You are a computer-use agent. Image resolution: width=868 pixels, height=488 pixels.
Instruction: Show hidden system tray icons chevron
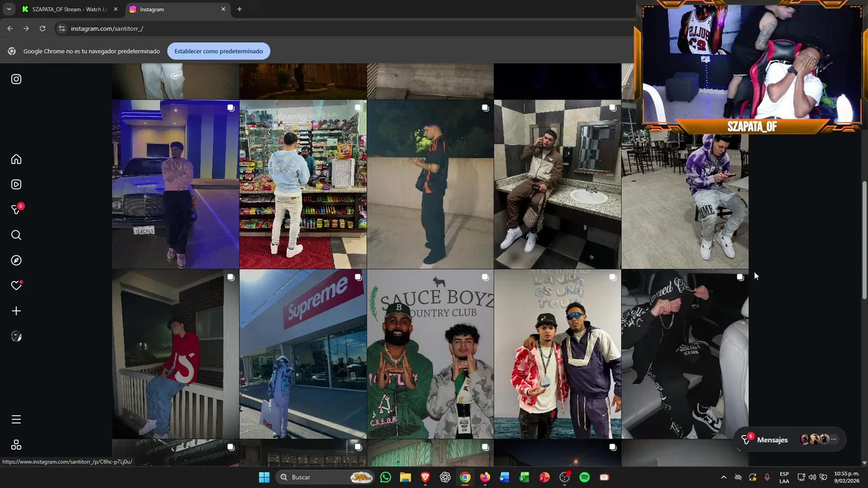(x=723, y=477)
